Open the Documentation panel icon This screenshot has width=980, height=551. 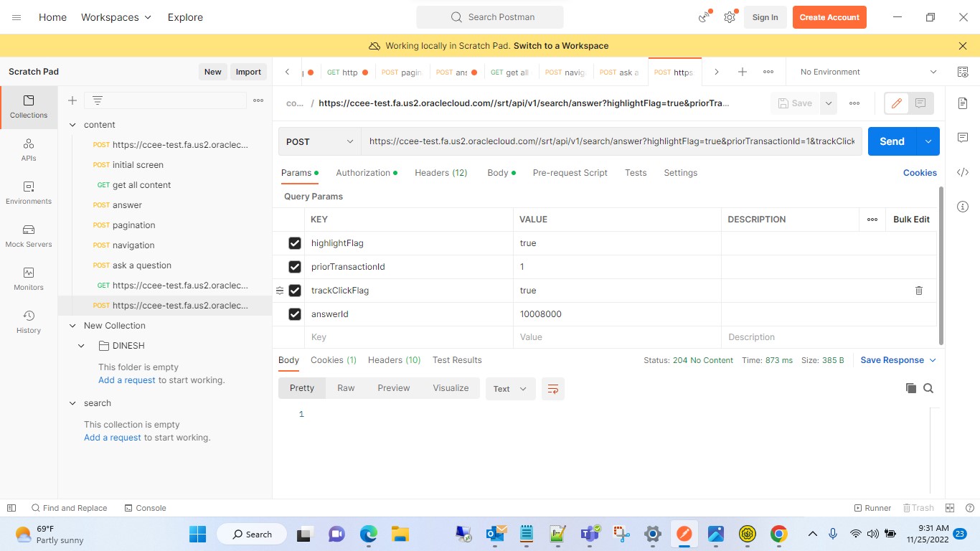tap(962, 103)
